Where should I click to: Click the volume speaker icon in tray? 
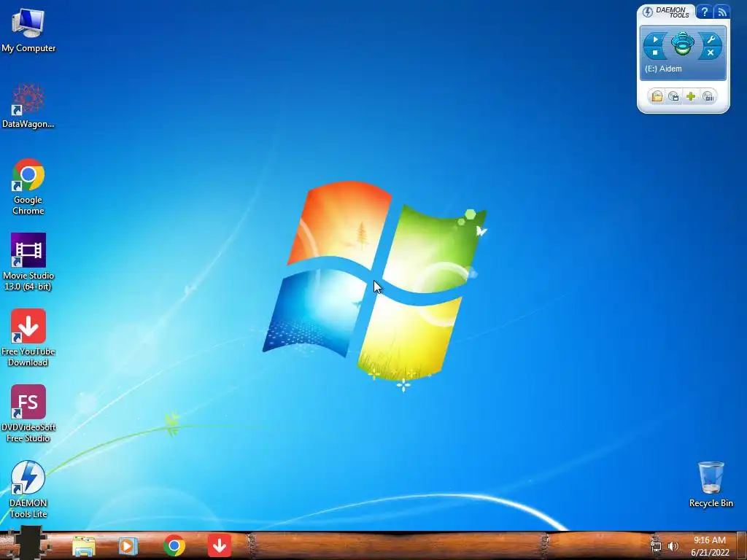[673, 546]
